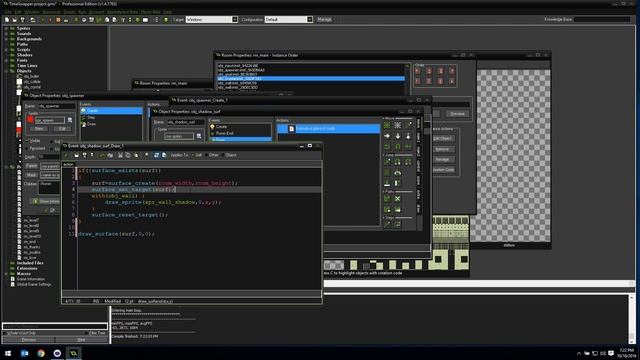Click horizontal scrollbar of the code editor
640x360 pixels.
pos(191,293)
